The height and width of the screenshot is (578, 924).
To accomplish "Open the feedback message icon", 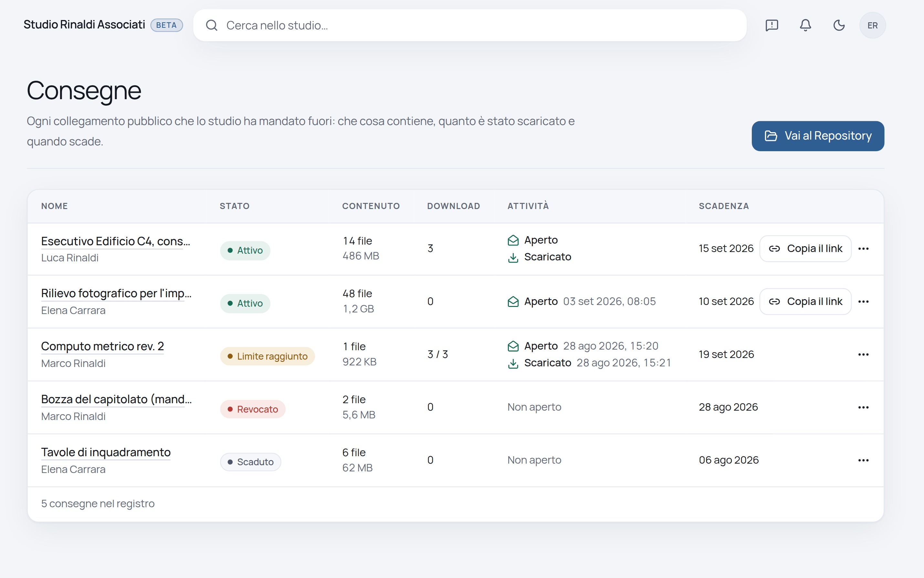I will point(772,25).
